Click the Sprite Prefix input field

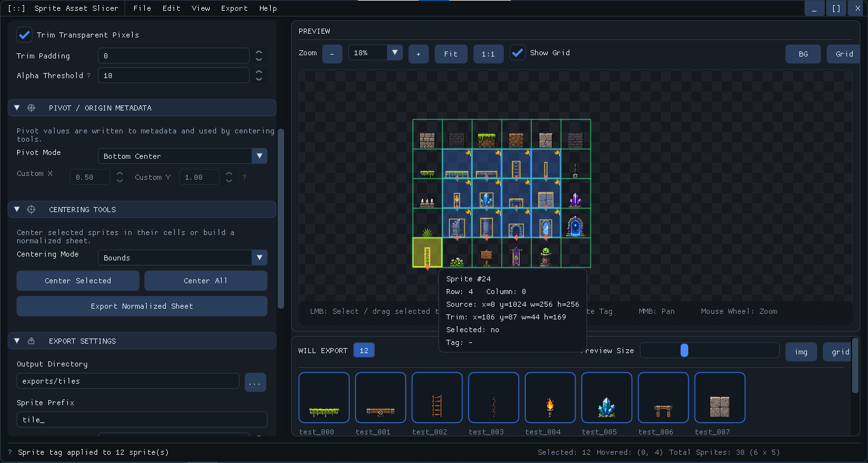(142, 420)
